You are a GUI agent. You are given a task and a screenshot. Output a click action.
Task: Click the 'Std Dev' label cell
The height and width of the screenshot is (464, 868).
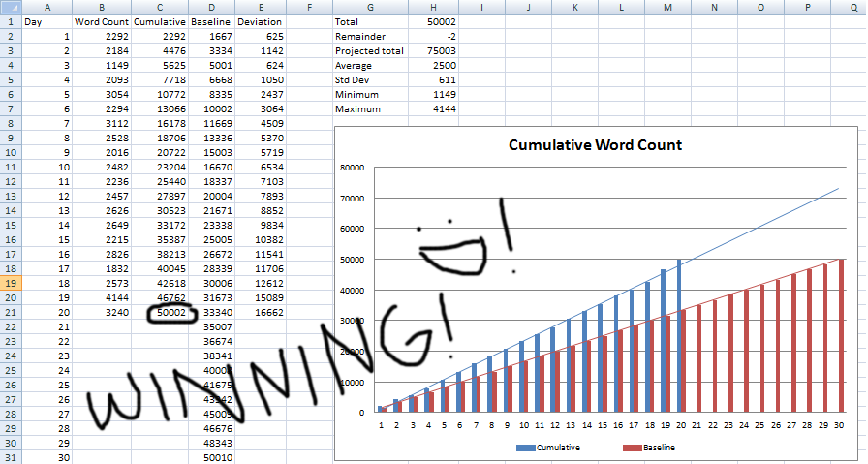click(370, 79)
